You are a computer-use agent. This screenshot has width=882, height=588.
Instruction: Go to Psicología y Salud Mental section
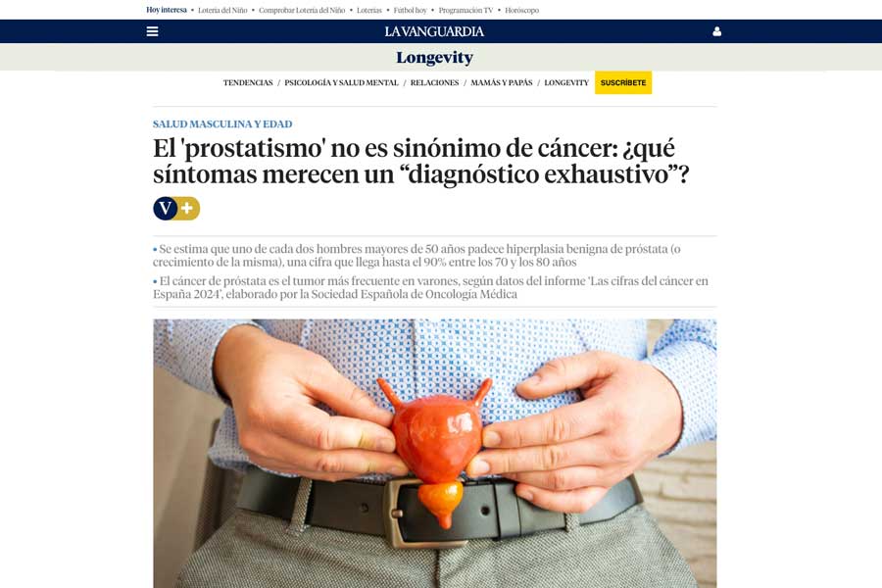point(341,82)
